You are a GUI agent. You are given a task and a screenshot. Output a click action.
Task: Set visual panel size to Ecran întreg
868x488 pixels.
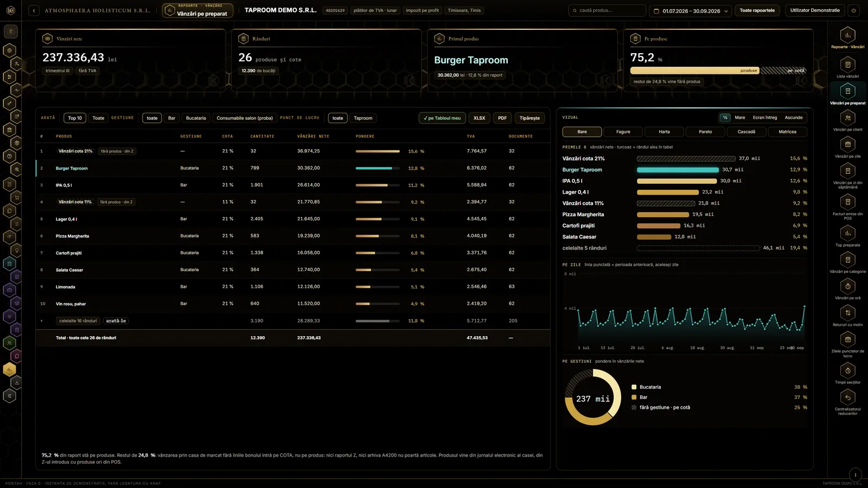[x=764, y=118]
